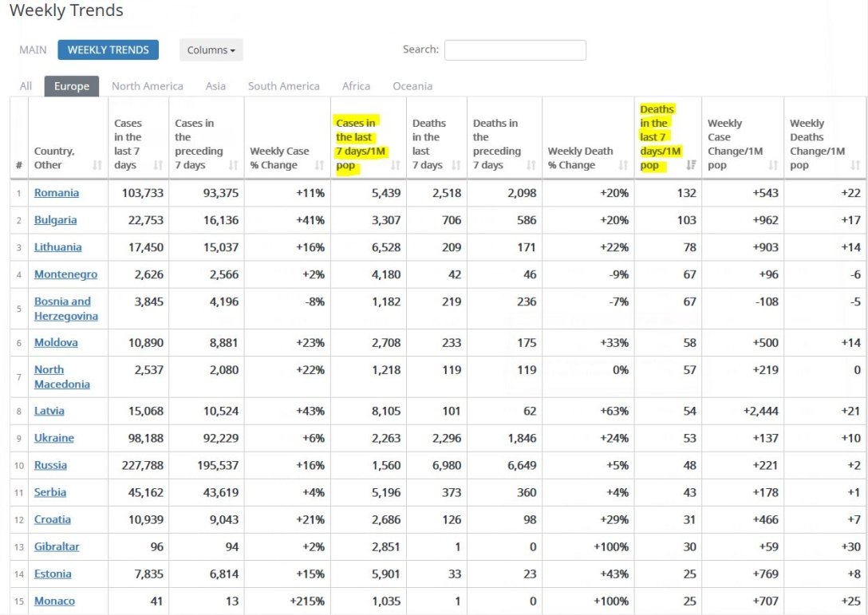Screen dimensions: 868x615
Task: Switch to the MAIN view tab
Action: click(x=33, y=49)
